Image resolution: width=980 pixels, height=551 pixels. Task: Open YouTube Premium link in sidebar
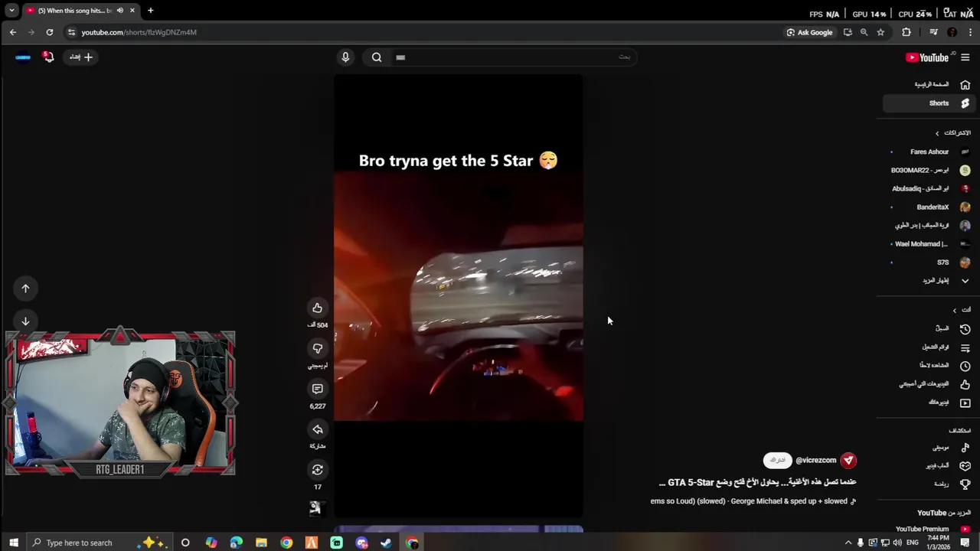click(927, 529)
